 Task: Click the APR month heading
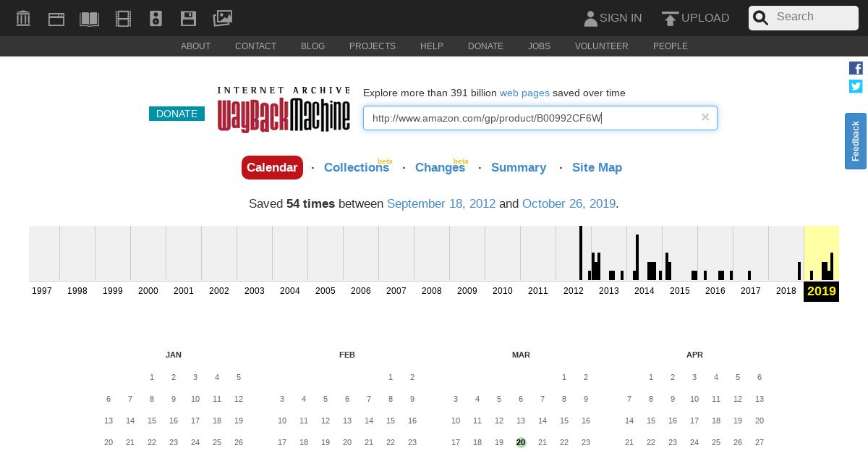[694, 355]
